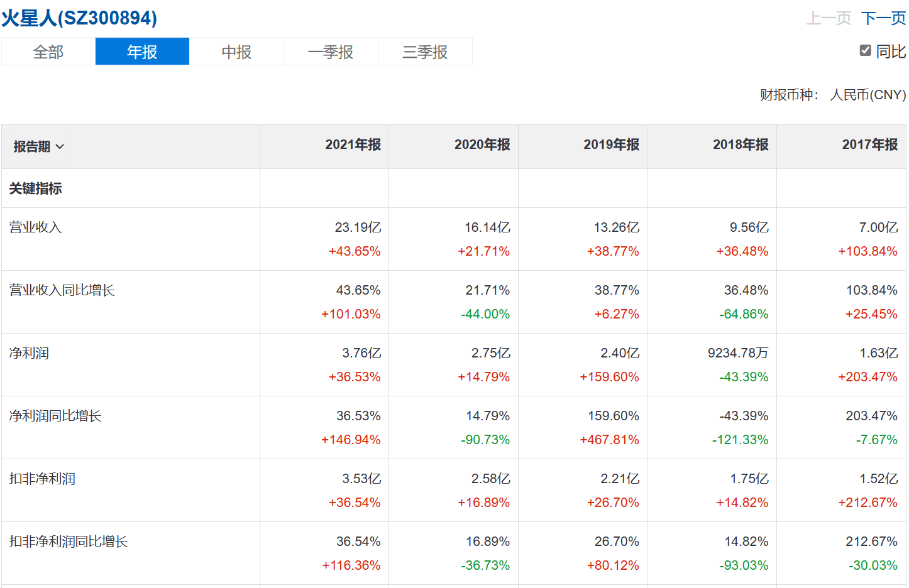Select the 年报 tab
The height and width of the screenshot is (588, 909).
point(142,52)
